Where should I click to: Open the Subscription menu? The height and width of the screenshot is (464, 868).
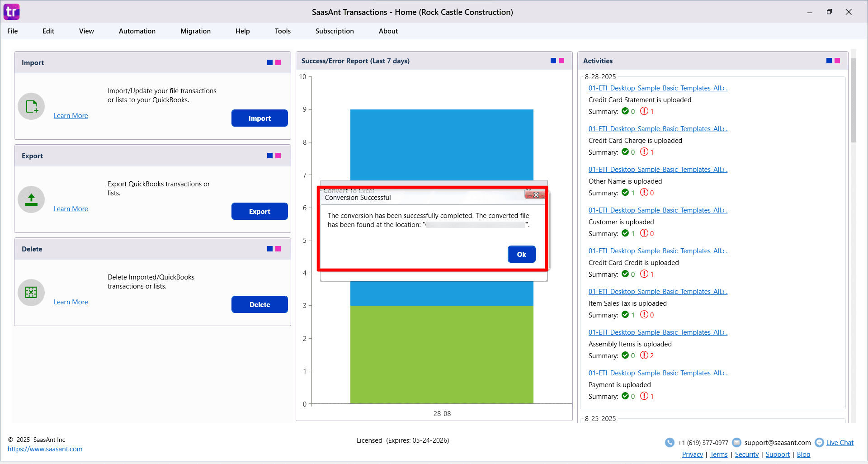335,31
